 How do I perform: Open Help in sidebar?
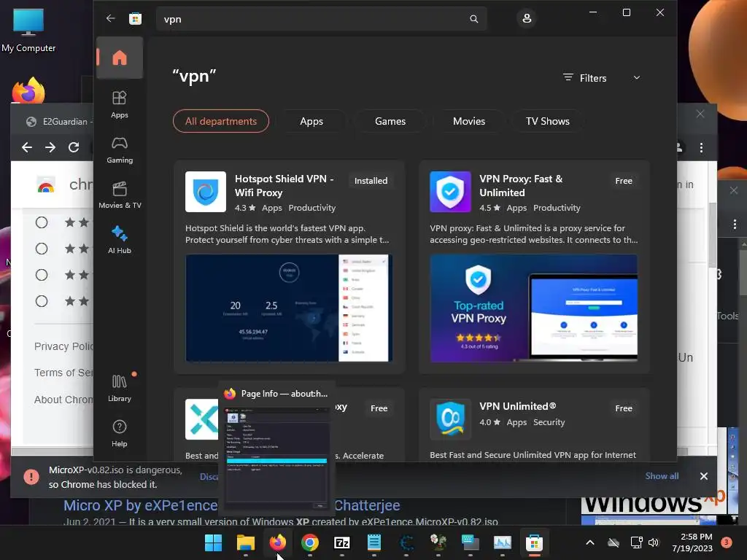120,433
